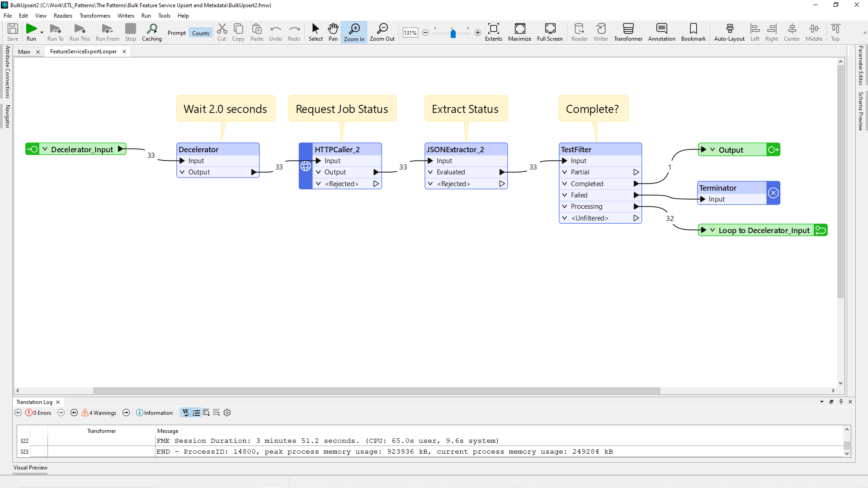Open the Transformer gallery

click(x=628, y=32)
